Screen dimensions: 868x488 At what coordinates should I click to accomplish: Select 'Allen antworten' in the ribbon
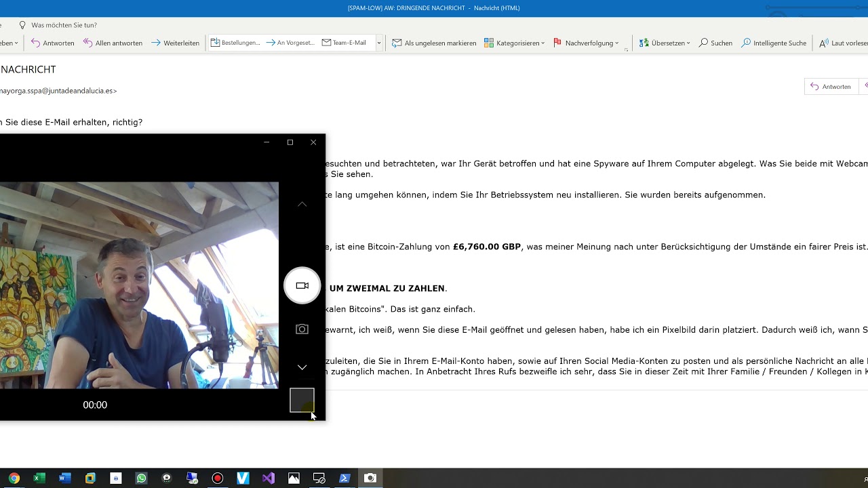[113, 43]
